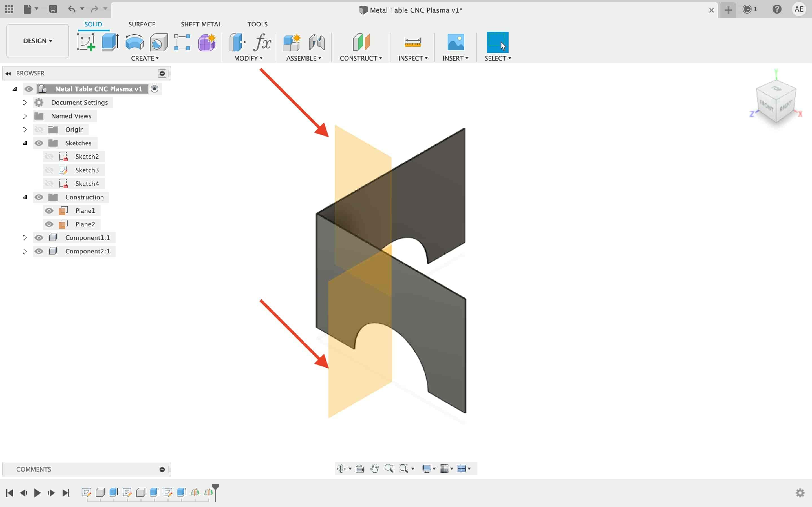Image resolution: width=812 pixels, height=507 pixels.
Task: Expand Component1:1 in the browser tree
Action: (x=24, y=237)
